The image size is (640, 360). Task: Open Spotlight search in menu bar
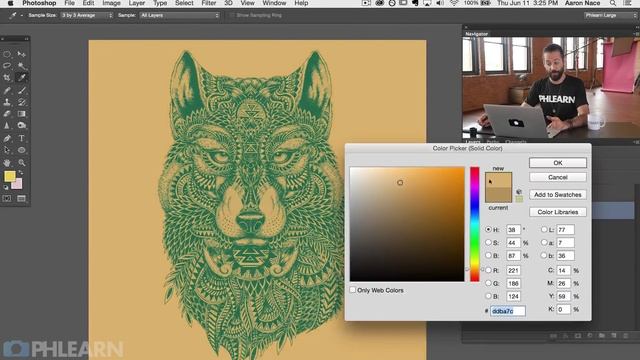[613, 3]
